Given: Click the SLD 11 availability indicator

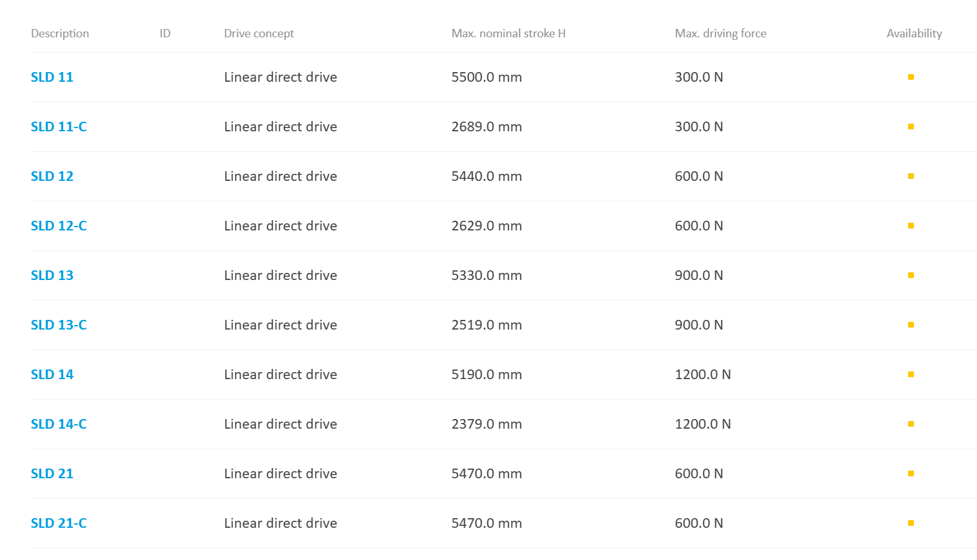Looking at the screenshot, I should [911, 77].
